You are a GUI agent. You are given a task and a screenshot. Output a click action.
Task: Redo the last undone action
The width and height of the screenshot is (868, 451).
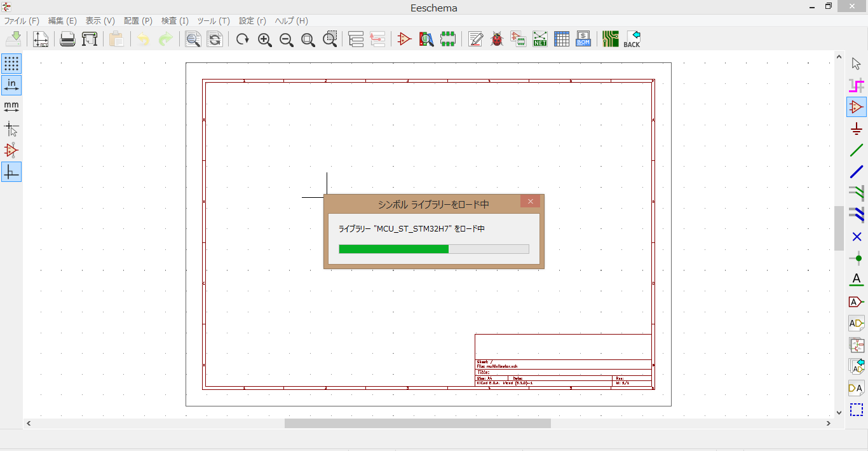click(165, 39)
